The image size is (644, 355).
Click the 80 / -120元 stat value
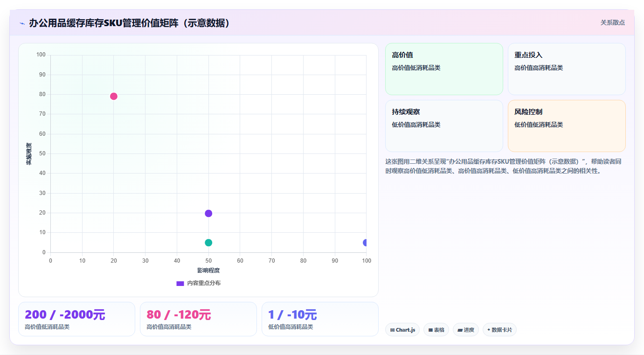179,314
